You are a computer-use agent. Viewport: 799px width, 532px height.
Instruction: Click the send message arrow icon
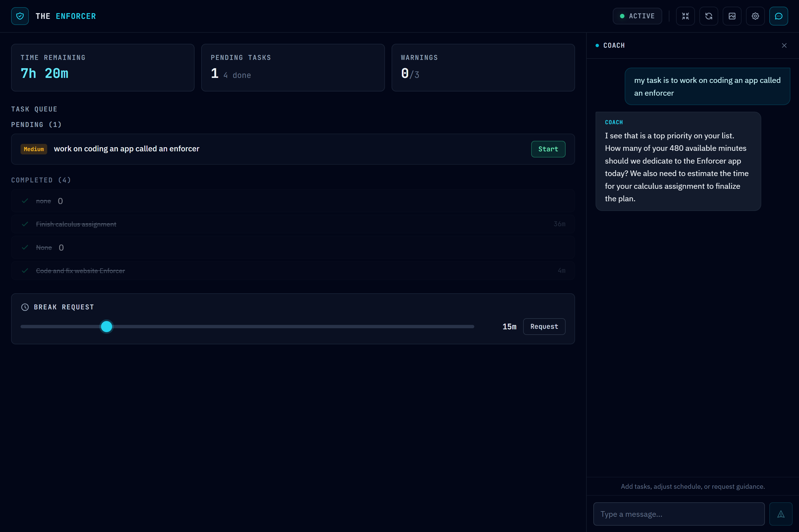click(x=781, y=514)
